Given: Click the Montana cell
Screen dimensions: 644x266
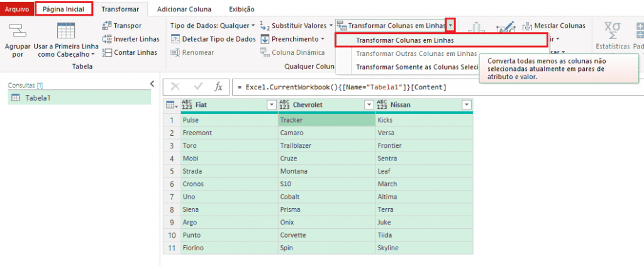Looking at the screenshot, I should [326, 171].
